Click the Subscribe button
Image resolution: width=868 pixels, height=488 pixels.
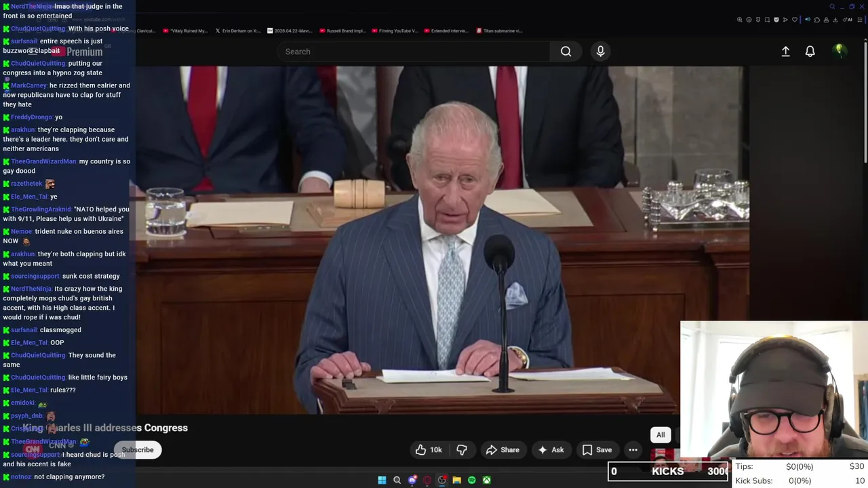[x=138, y=449]
